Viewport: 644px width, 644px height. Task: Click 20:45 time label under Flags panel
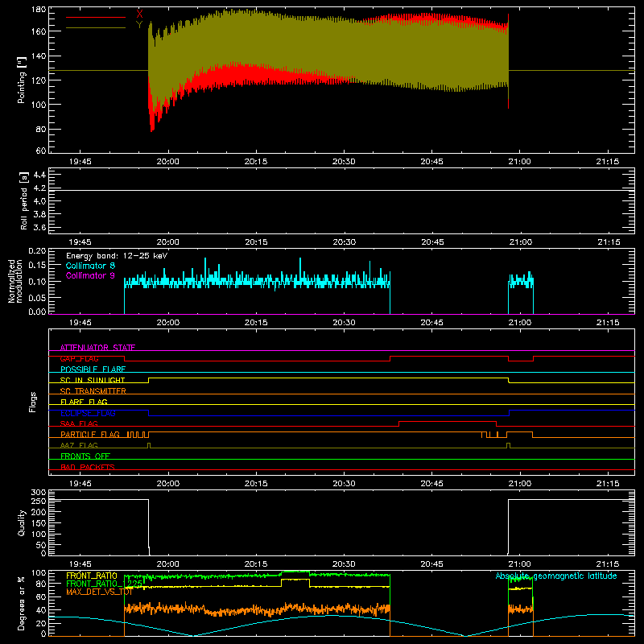(431, 484)
